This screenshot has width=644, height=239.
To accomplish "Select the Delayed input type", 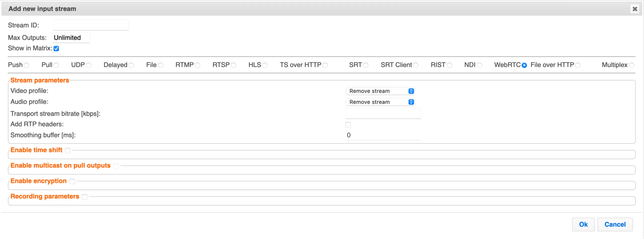I will (131, 65).
